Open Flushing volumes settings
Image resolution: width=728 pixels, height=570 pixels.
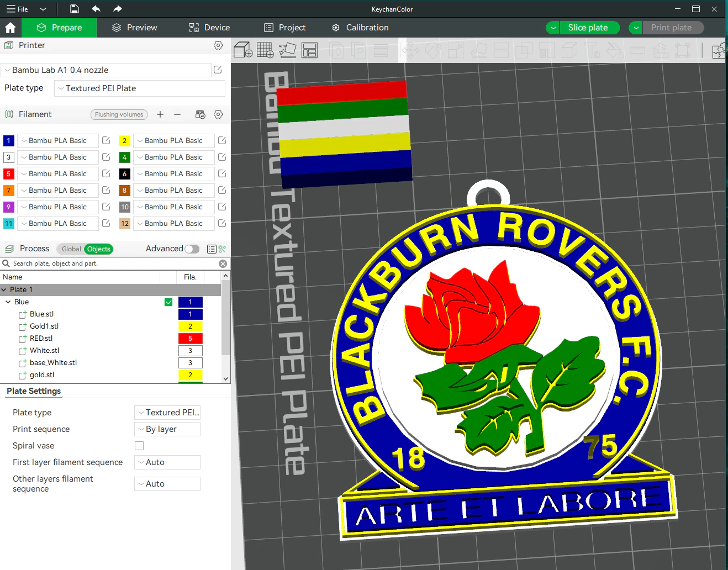[119, 114]
